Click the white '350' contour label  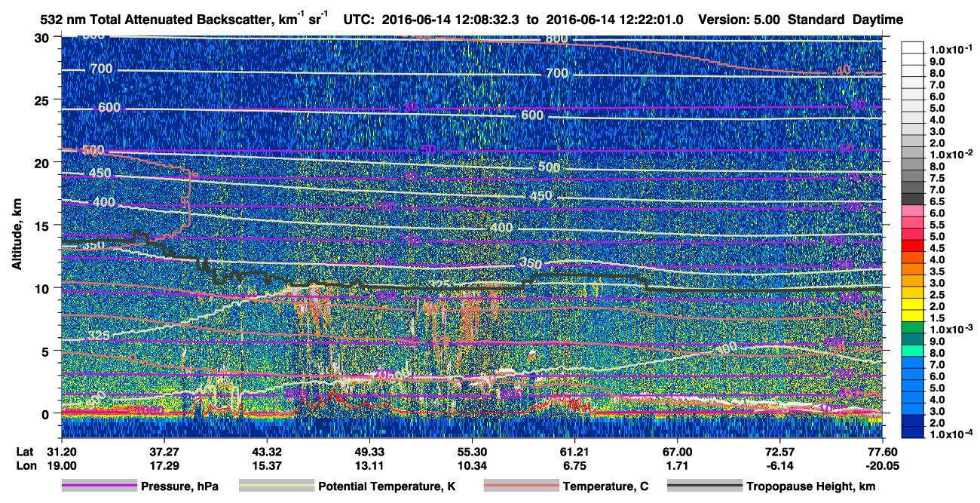531,263
